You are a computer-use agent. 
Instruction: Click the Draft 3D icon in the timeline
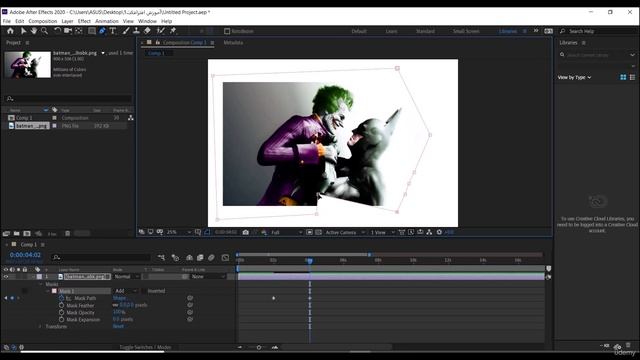[x=175, y=258]
